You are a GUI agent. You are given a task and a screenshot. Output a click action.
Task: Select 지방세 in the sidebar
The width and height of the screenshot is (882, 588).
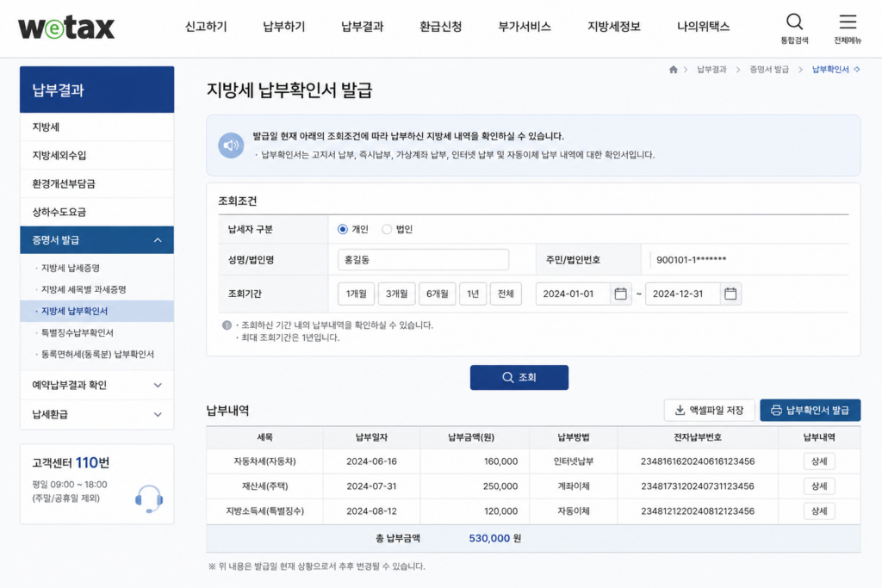[x=96, y=127]
